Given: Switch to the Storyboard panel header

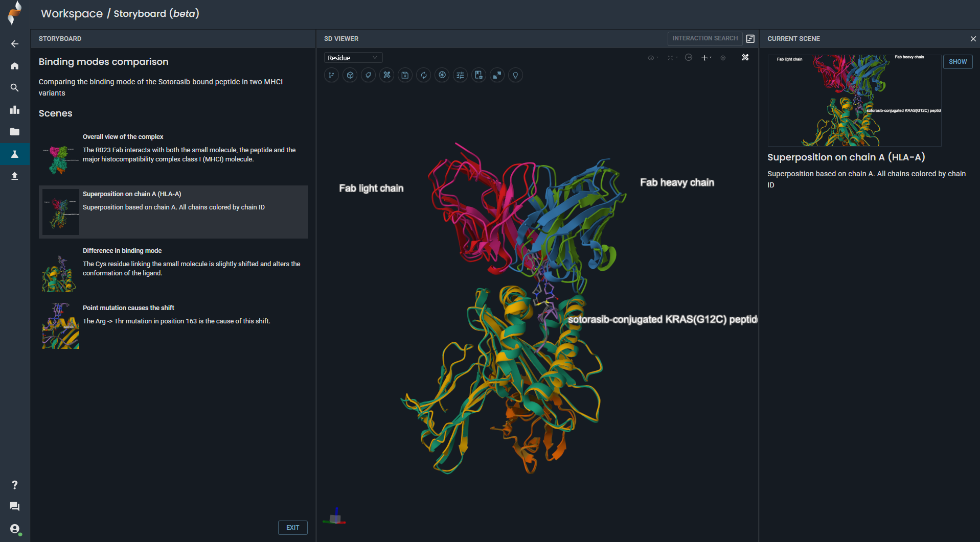Looking at the screenshot, I should pos(60,38).
